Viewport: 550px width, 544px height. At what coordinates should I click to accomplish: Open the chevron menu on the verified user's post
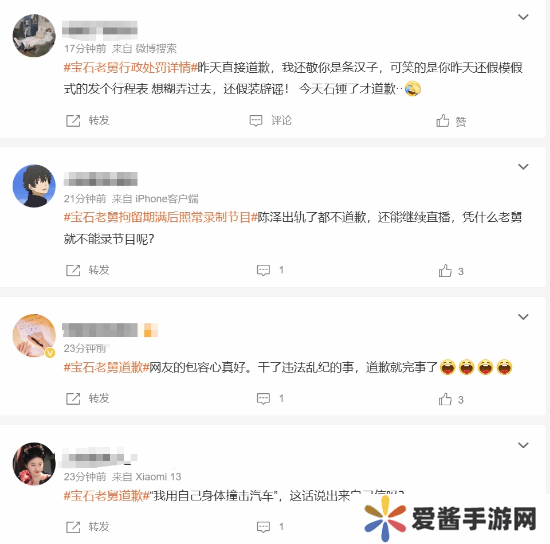[x=523, y=317]
